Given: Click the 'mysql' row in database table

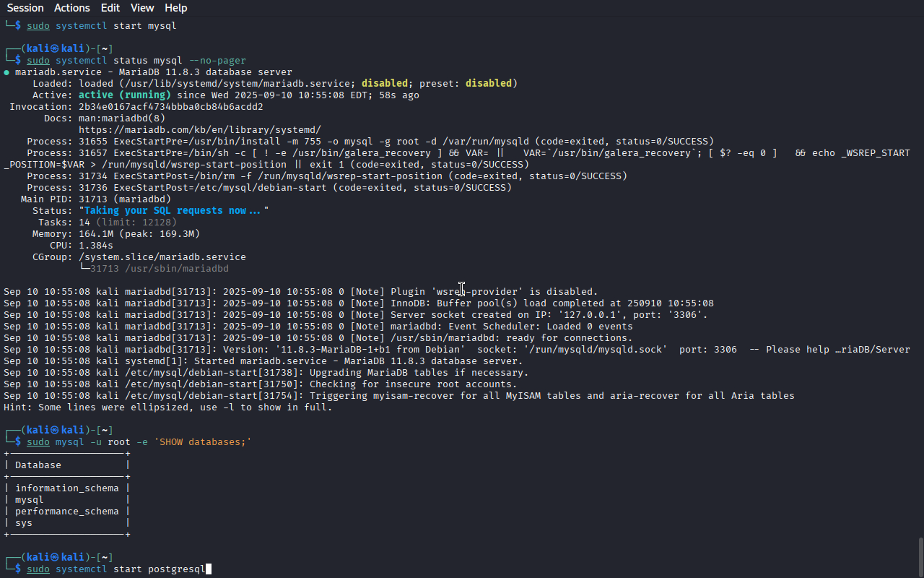Looking at the screenshot, I should [x=30, y=500].
